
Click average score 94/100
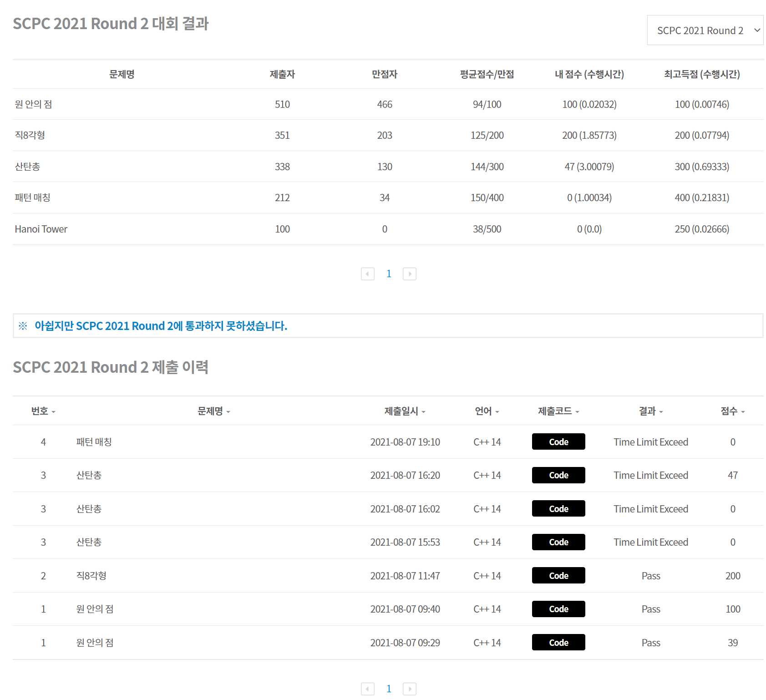(x=487, y=104)
